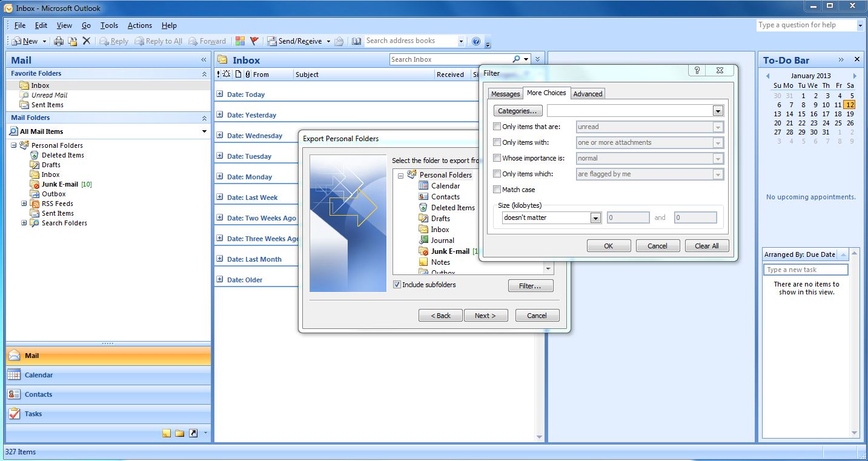Image resolution: width=868 pixels, height=461 pixels.
Task: Expand the RSS Feeds folder tree node
Action: click(x=24, y=204)
